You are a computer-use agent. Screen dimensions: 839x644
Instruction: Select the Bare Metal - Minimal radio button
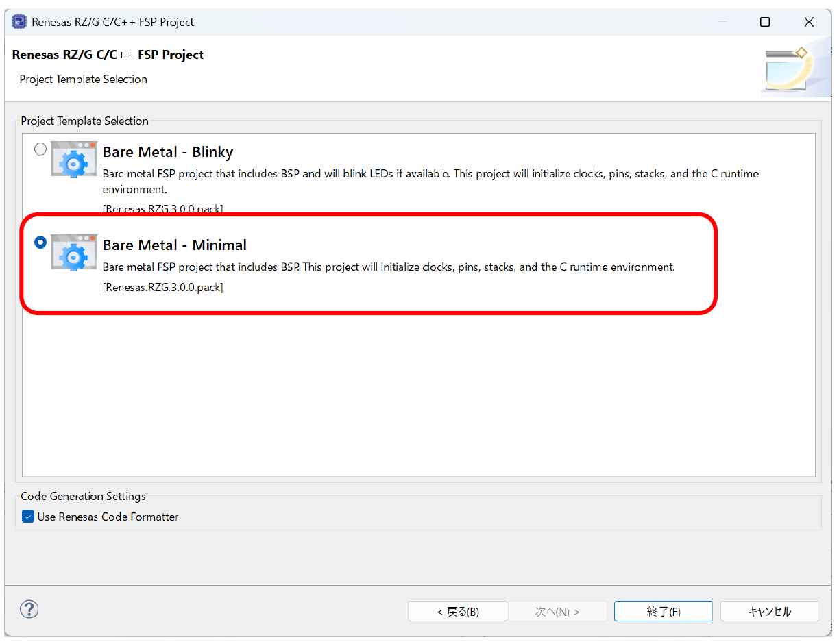41,242
